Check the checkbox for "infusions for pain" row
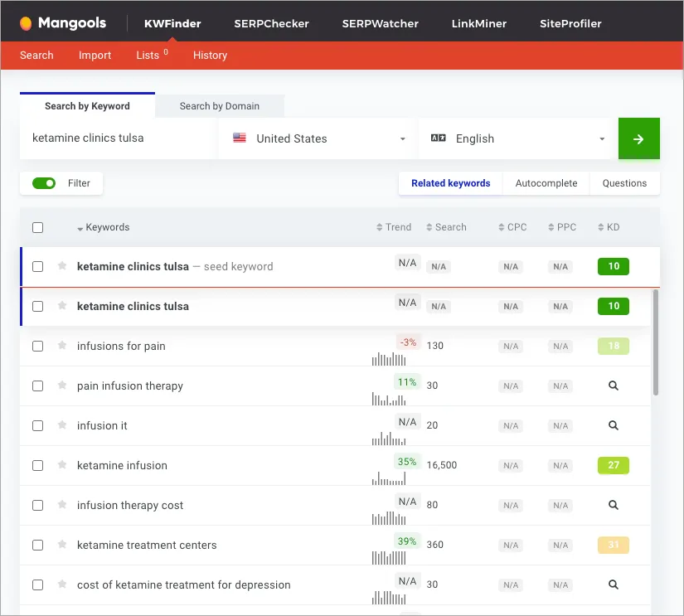This screenshot has height=616, width=684. click(37, 346)
